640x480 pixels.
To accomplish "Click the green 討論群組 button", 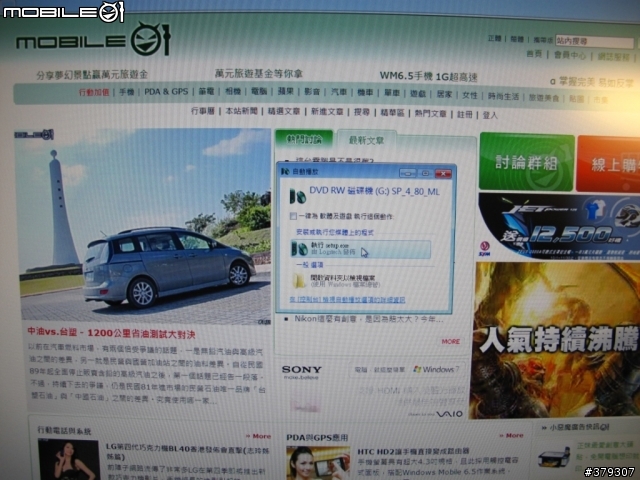I will pos(527,162).
